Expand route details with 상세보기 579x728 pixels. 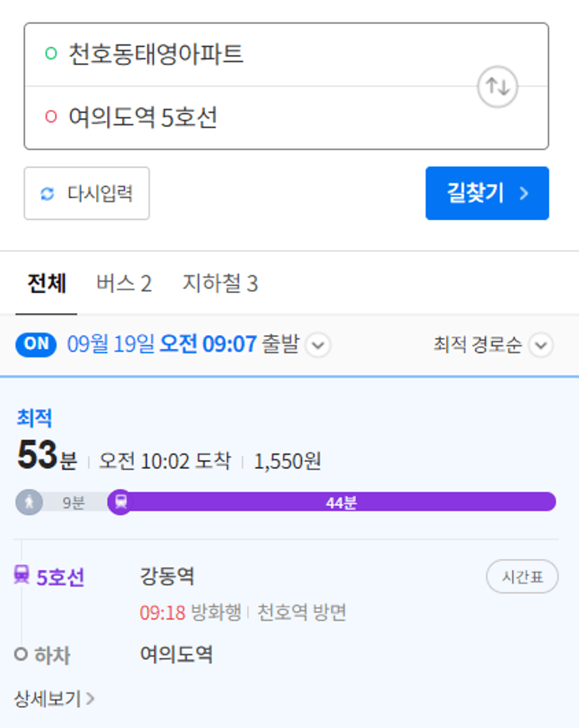click(54, 699)
